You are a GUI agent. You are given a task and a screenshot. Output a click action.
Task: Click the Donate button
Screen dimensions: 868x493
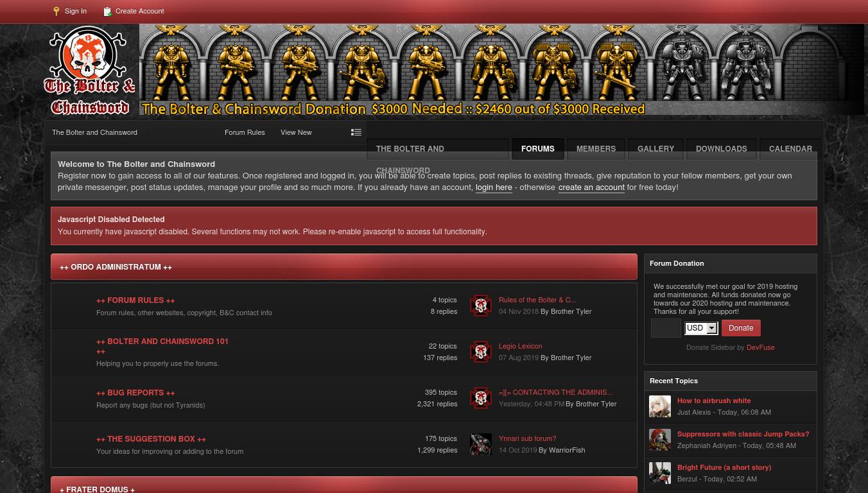741,328
